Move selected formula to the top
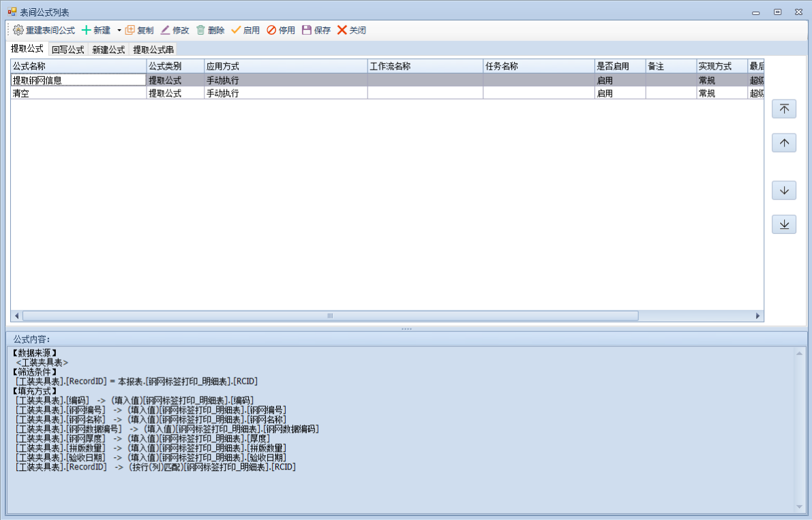 (784, 109)
